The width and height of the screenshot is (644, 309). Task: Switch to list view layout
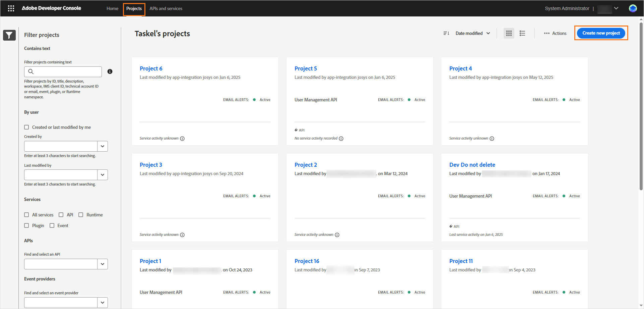(522, 33)
